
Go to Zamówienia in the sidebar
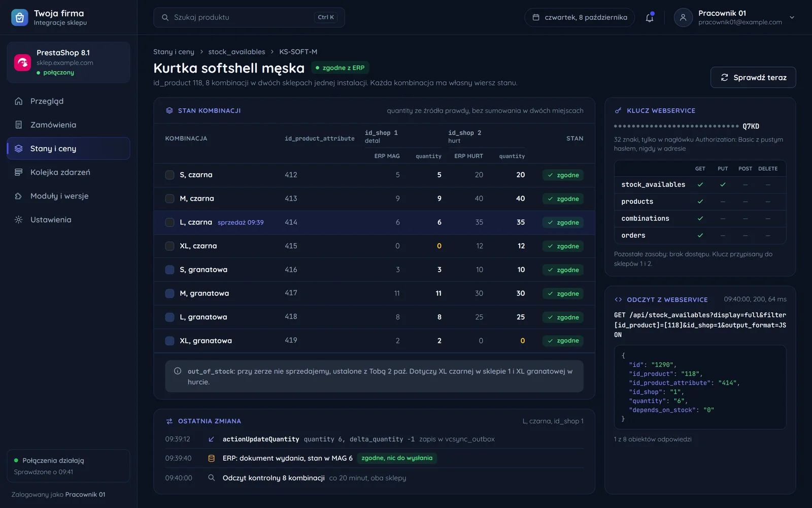[69, 125]
